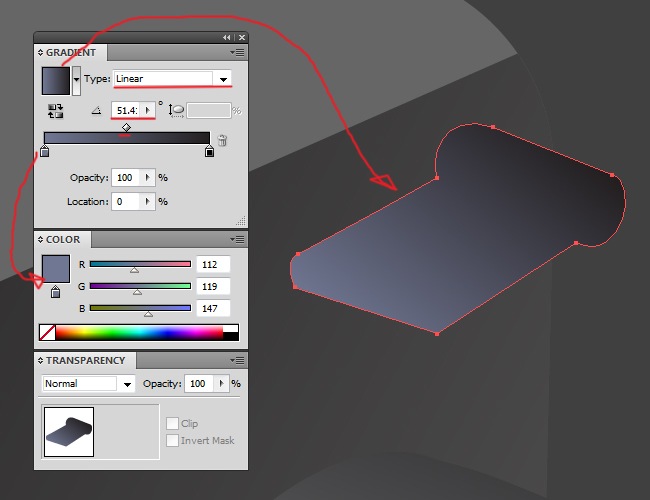Screen dimensions: 650x500
Task: Click the empty opacity mask area
Action: (x=126, y=432)
